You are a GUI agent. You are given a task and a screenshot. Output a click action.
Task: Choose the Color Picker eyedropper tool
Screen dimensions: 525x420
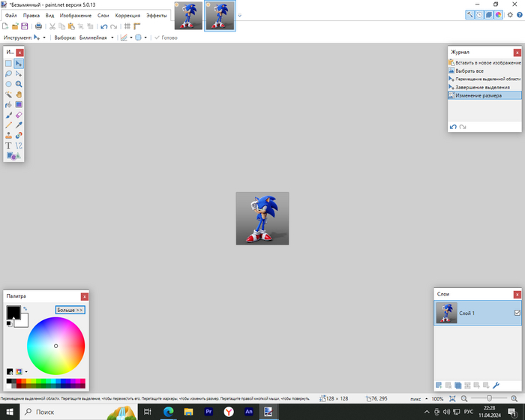(x=19, y=125)
